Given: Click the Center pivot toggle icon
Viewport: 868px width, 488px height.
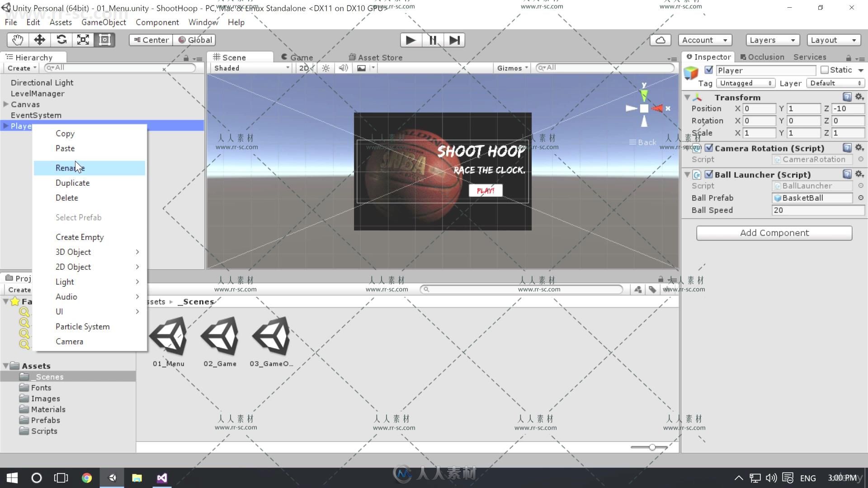Looking at the screenshot, I should click(150, 39).
